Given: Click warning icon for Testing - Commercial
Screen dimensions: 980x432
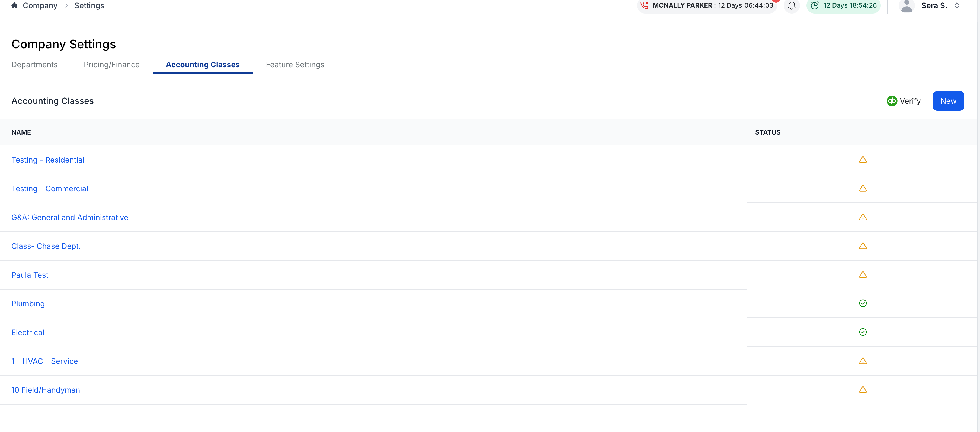Looking at the screenshot, I should click(x=863, y=188).
